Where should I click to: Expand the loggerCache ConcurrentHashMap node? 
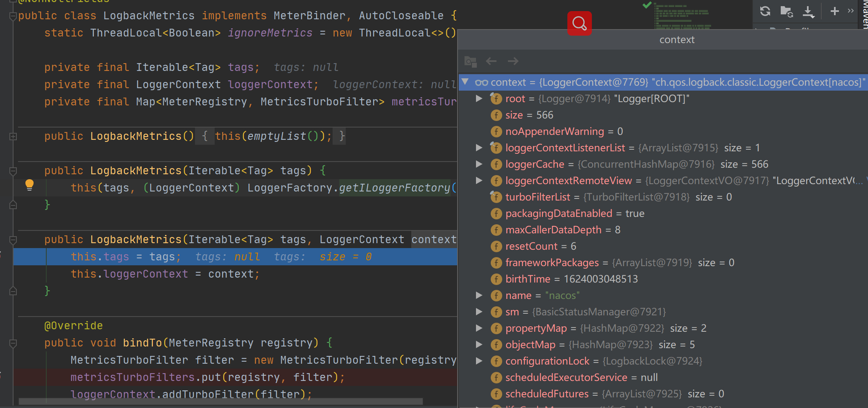coord(478,164)
